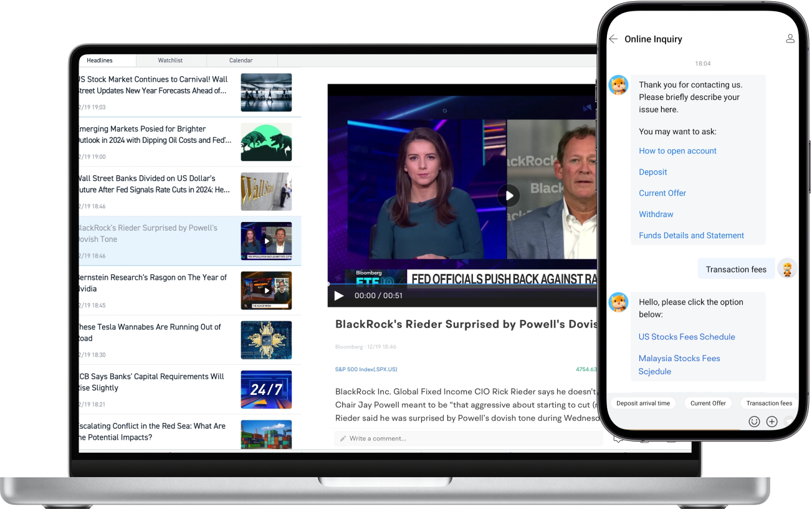This screenshot has width=812, height=509.
Task: Open the 'Banks' Capital Requirements Will Rise' headline
Action: tap(151, 382)
